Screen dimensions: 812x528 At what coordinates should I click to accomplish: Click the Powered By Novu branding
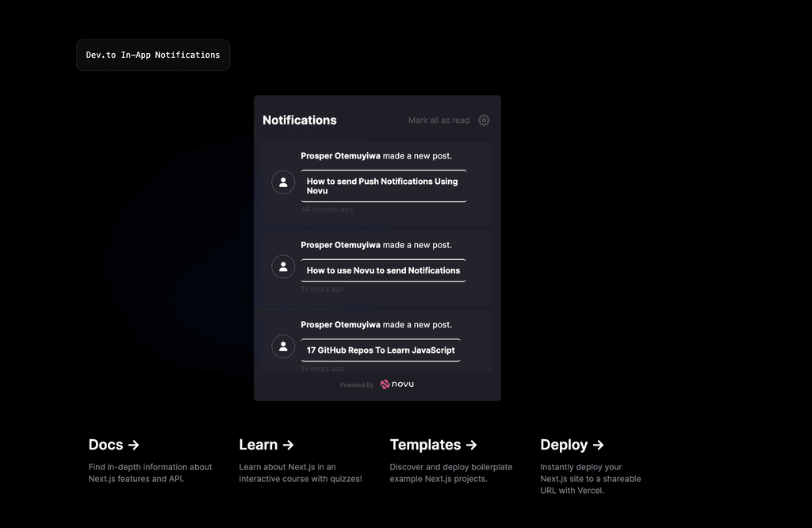[377, 384]
